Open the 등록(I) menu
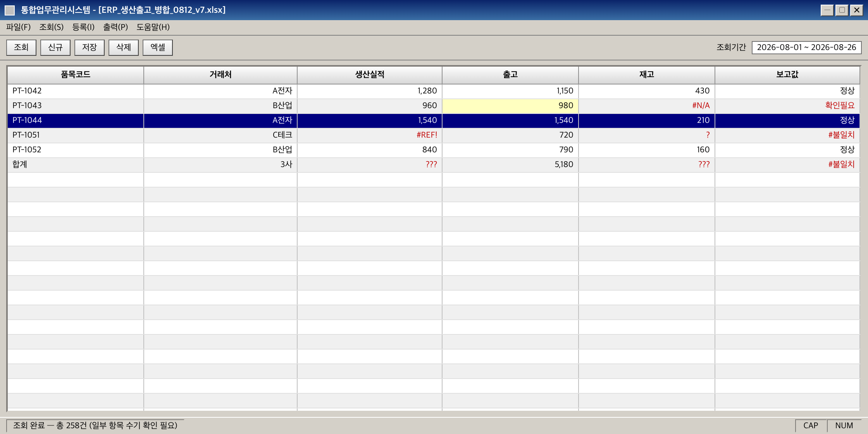868x434 pixels. coord(83,27)
